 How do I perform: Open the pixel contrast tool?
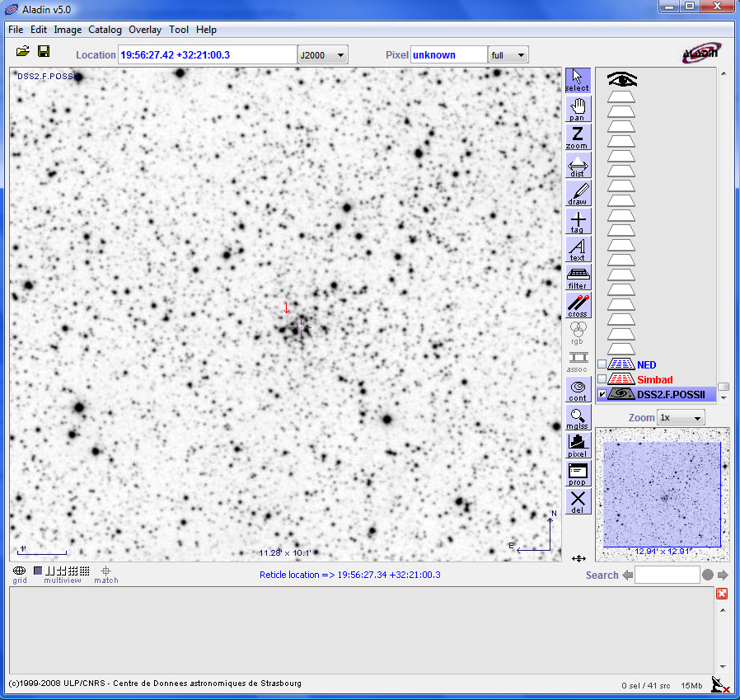pos(578,445)
